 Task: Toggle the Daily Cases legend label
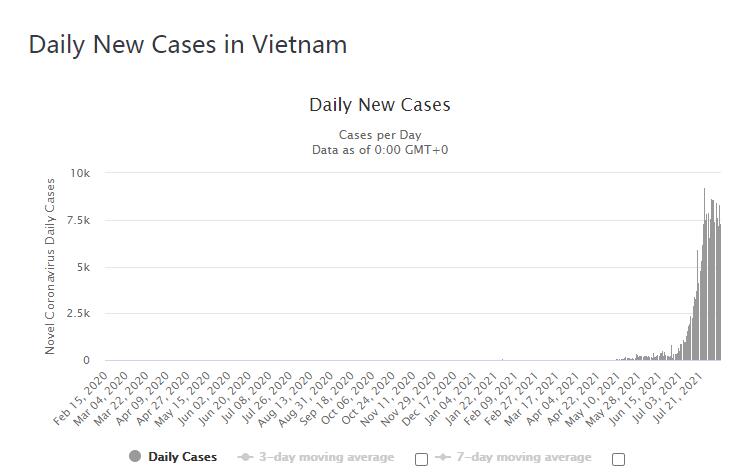pyautogui.click(x=182, y=457)
